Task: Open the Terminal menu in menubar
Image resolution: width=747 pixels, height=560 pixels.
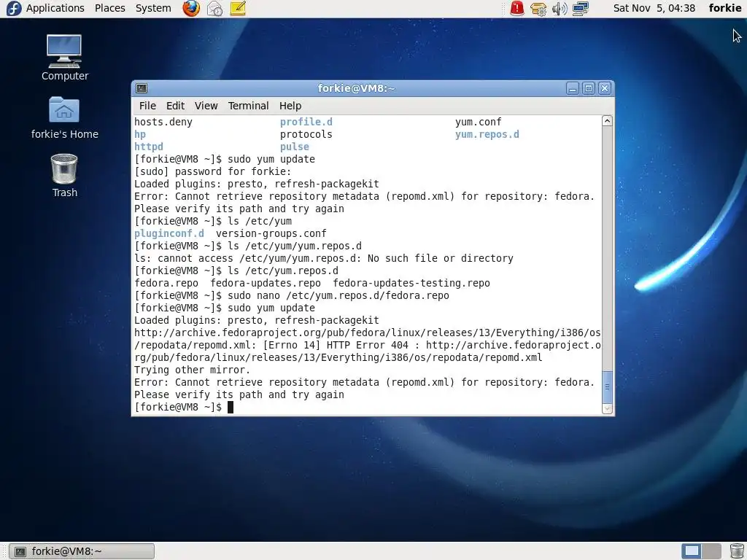Action: point(248,106)
